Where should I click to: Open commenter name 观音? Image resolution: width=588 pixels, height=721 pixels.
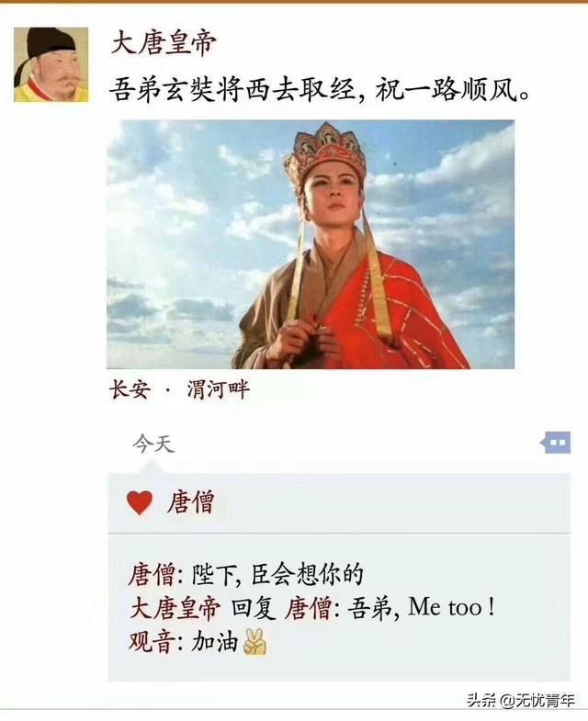tap(152, 641)
